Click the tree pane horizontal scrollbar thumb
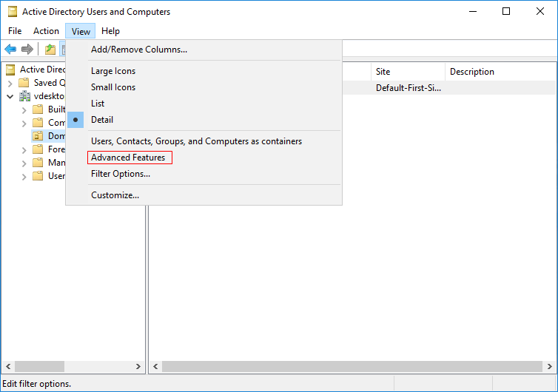 [39, 366]
